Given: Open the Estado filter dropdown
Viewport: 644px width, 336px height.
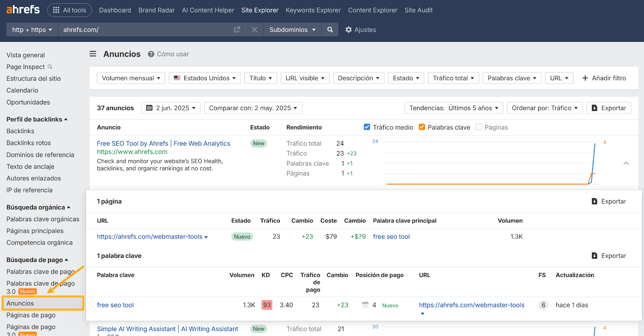Looking at the screenshot, I should 406,78.
